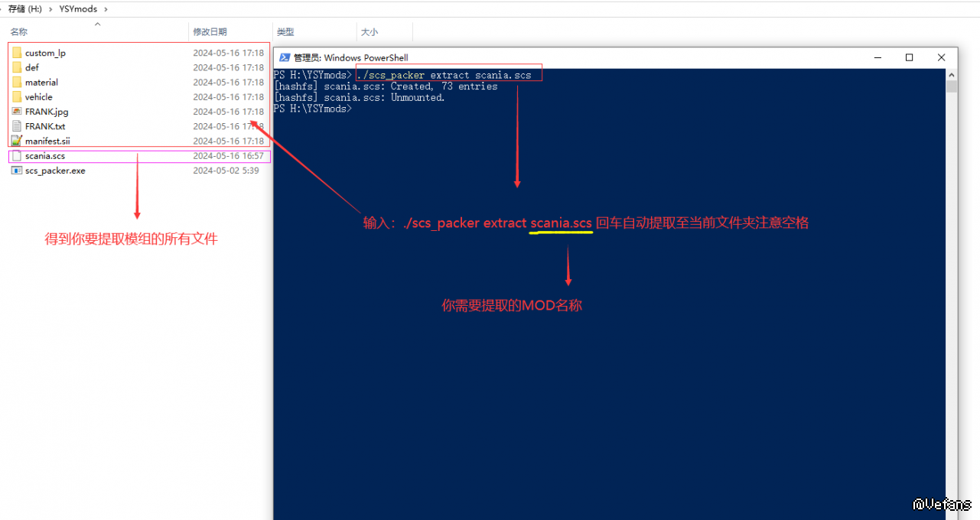The width and height of the screenshot is (980, 520).
Task: Sort files by the 名称 column header
Action: 19,32
